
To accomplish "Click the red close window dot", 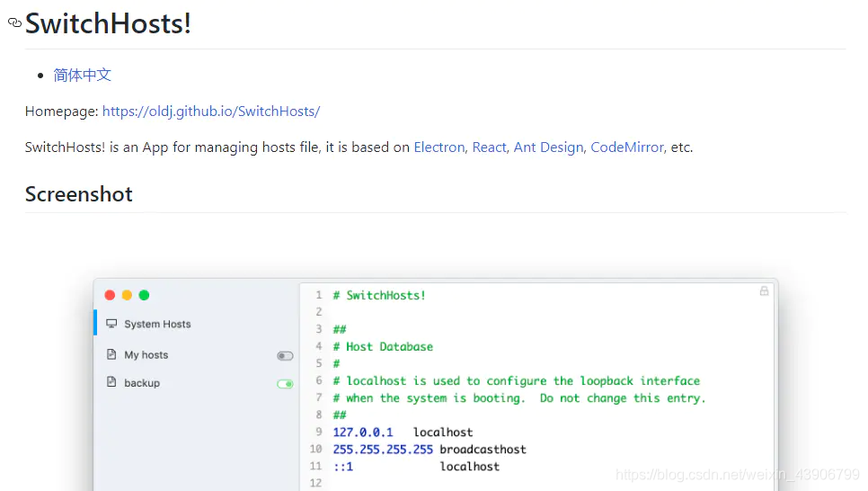I will click(110, 295).
